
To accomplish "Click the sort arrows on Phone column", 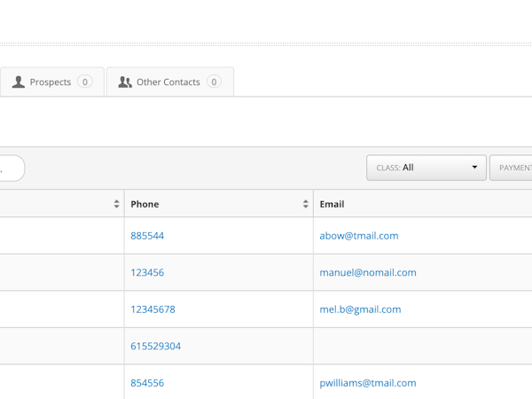I will (x=305, y=204).
